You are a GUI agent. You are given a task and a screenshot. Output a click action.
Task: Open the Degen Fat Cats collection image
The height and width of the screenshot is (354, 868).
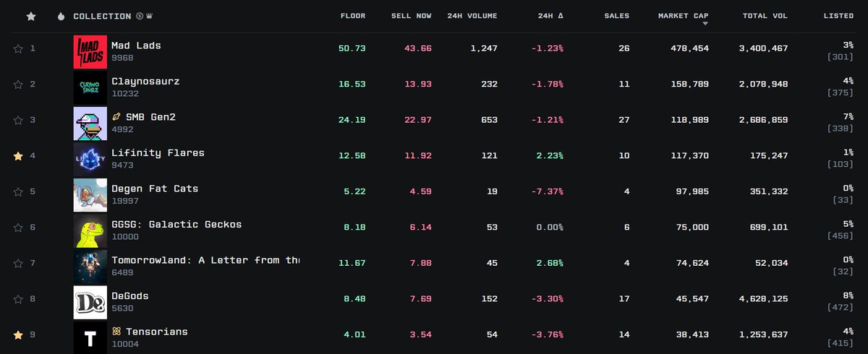pyautogui.click(x=90, y=194)
